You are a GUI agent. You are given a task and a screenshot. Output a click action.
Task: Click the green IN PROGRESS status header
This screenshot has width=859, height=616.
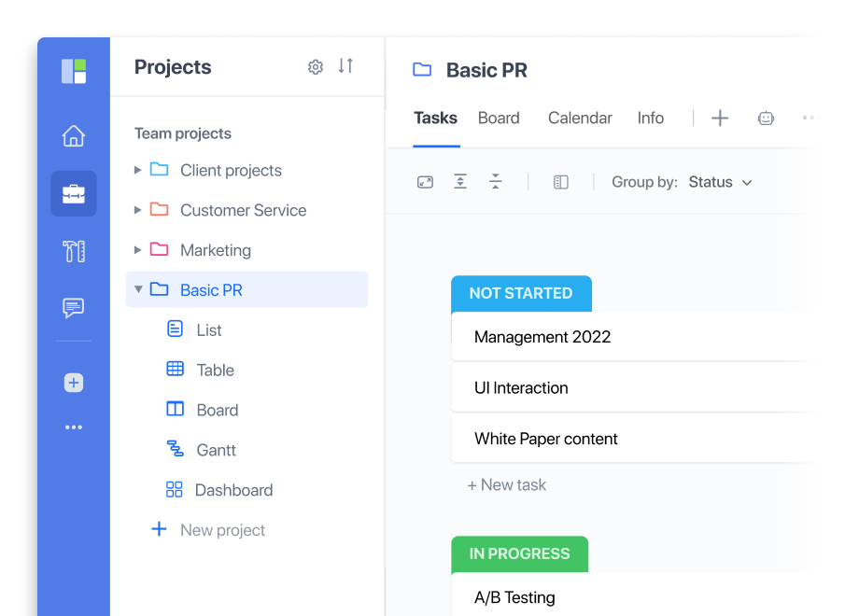point(519,554)
